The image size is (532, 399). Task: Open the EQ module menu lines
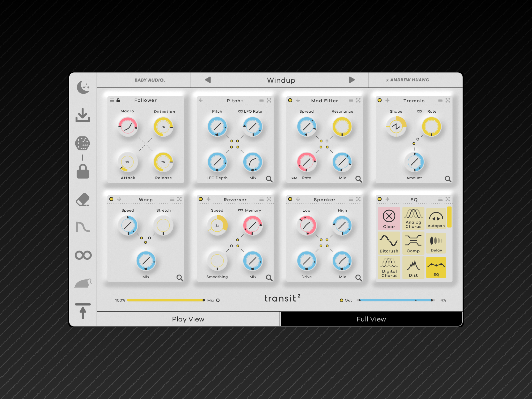click(x=440, y=199)
